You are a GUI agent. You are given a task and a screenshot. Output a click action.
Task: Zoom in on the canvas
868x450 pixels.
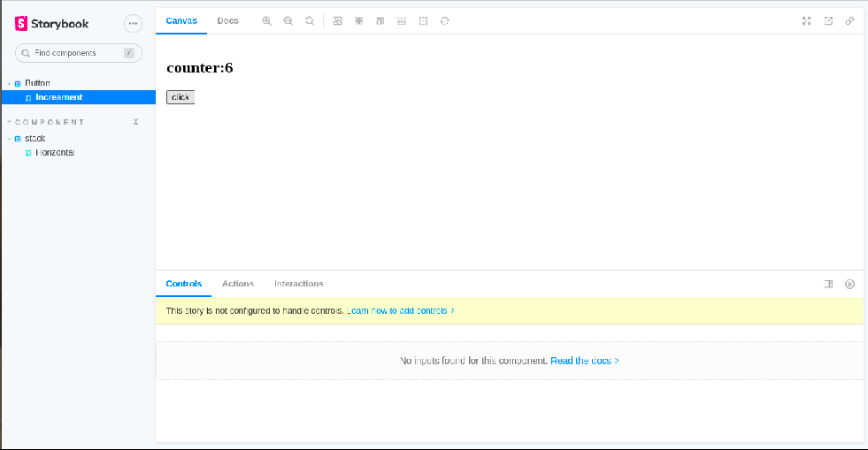pyautogui.click(x=267, y=21)
